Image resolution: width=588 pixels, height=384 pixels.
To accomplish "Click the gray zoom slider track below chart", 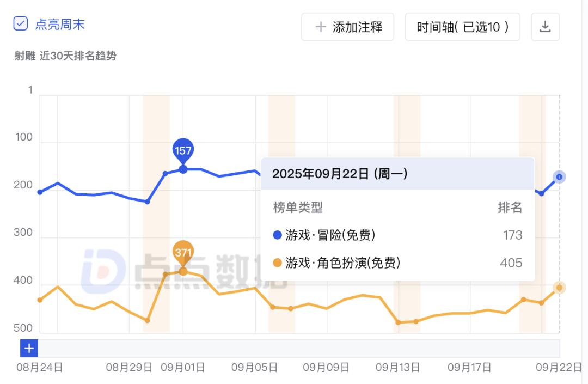I will 298,348.
